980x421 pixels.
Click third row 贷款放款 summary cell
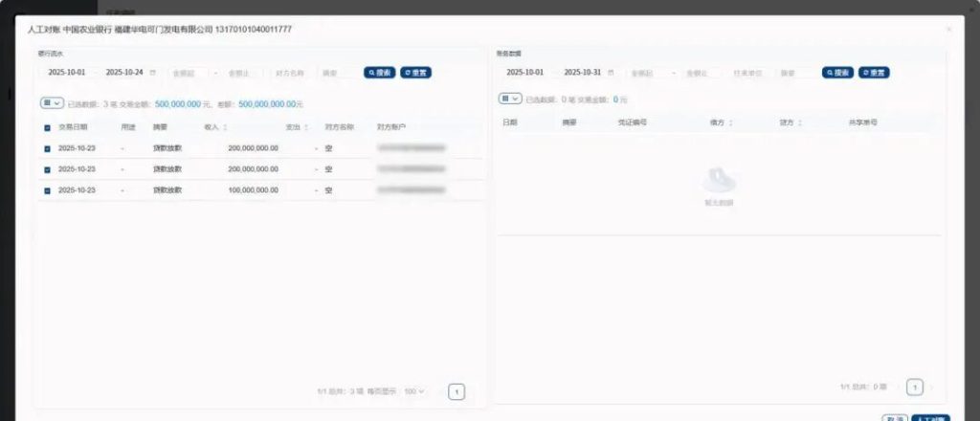(167, 189)
